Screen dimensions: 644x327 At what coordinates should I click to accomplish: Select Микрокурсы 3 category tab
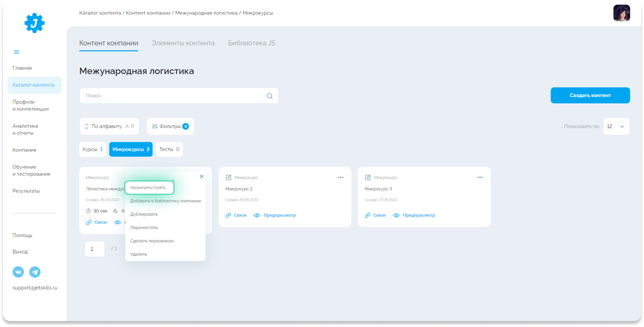pyautogui.click(x=131, y=149)
